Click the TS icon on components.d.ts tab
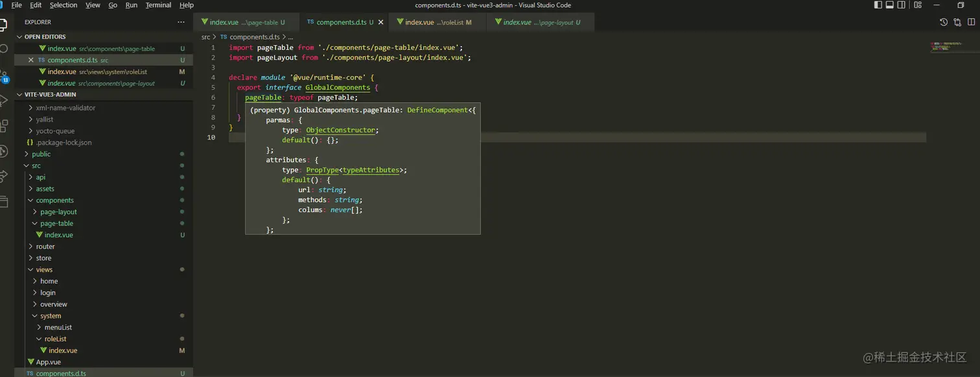 point(310,22)
